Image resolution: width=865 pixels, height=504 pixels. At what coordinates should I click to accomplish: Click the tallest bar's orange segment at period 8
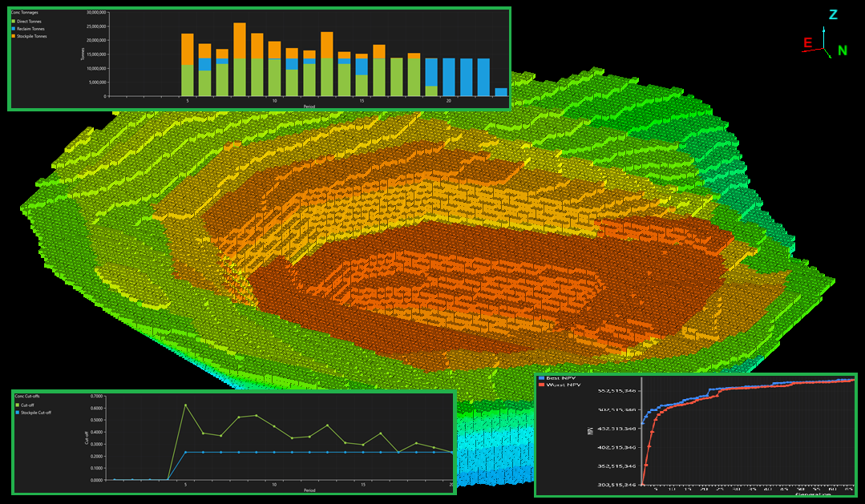[x=240, y=41]
